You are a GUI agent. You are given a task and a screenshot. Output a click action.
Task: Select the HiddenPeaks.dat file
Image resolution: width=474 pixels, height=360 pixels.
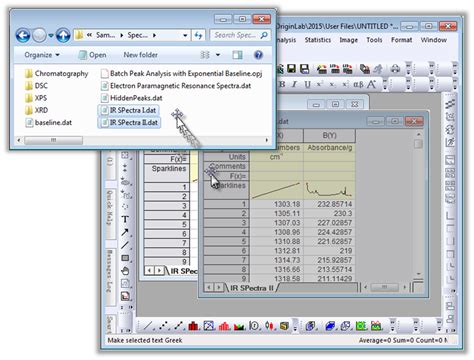tap(131, 98)
